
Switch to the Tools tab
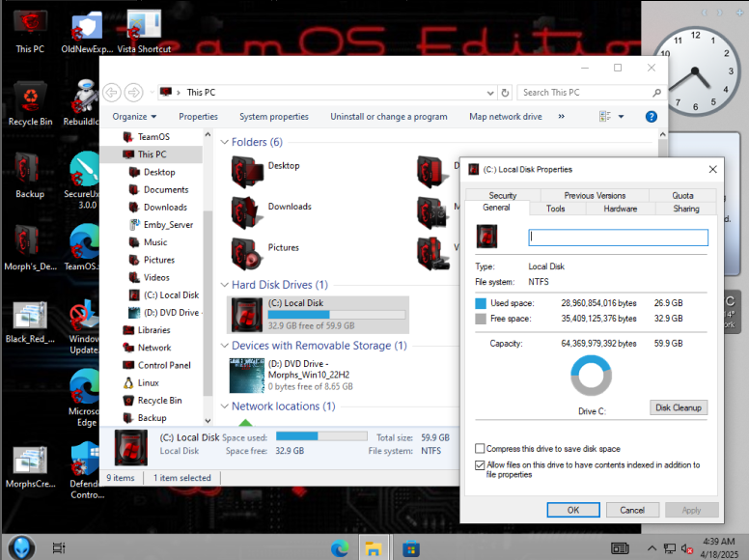point(556,209)
